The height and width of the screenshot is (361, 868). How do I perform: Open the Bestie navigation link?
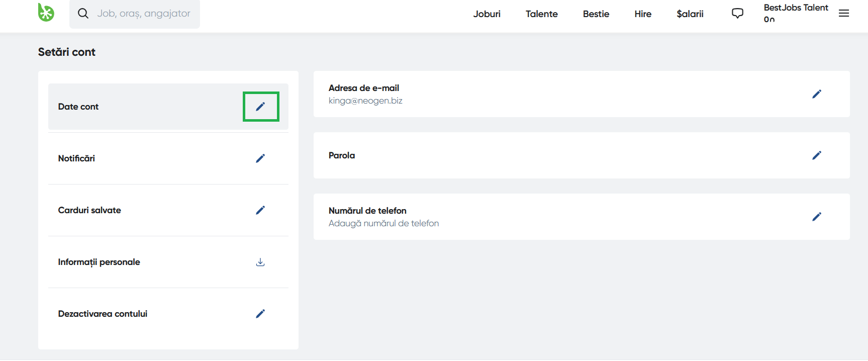click(596, 14)
